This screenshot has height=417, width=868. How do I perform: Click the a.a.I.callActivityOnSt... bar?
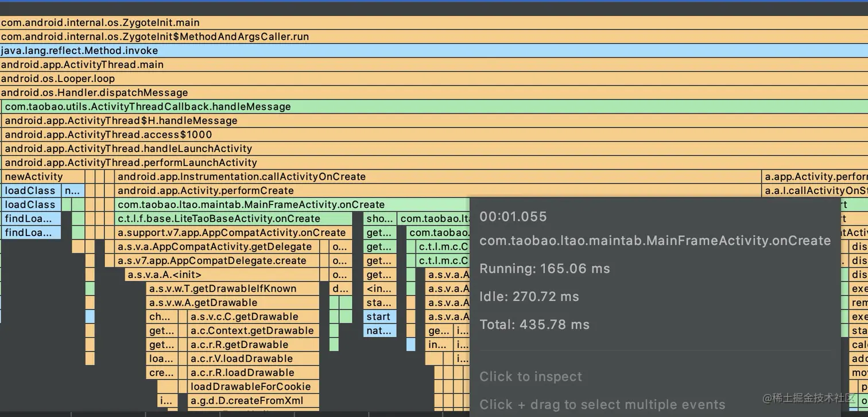pos(815,191)
